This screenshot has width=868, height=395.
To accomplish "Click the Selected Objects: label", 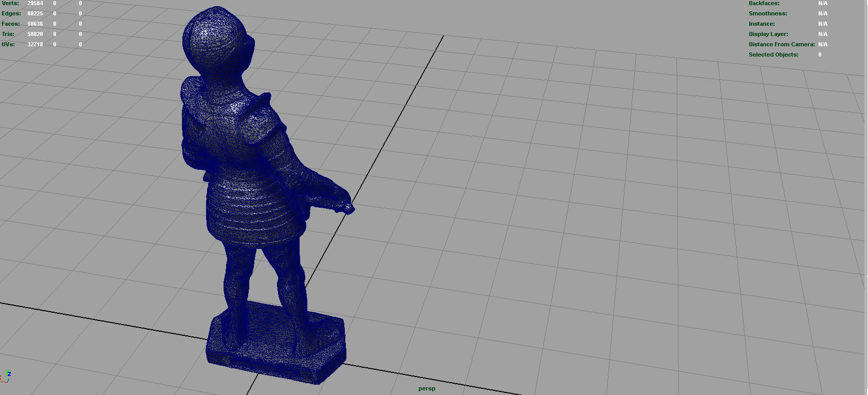I will coord(773,55).
